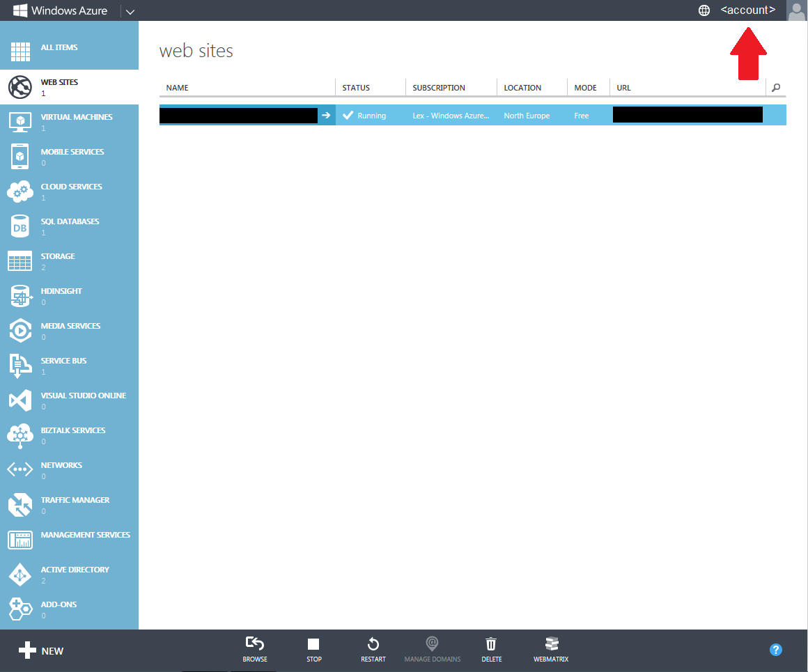
Task: Open Active Directory diamond icon
Action: click(20, 575)
